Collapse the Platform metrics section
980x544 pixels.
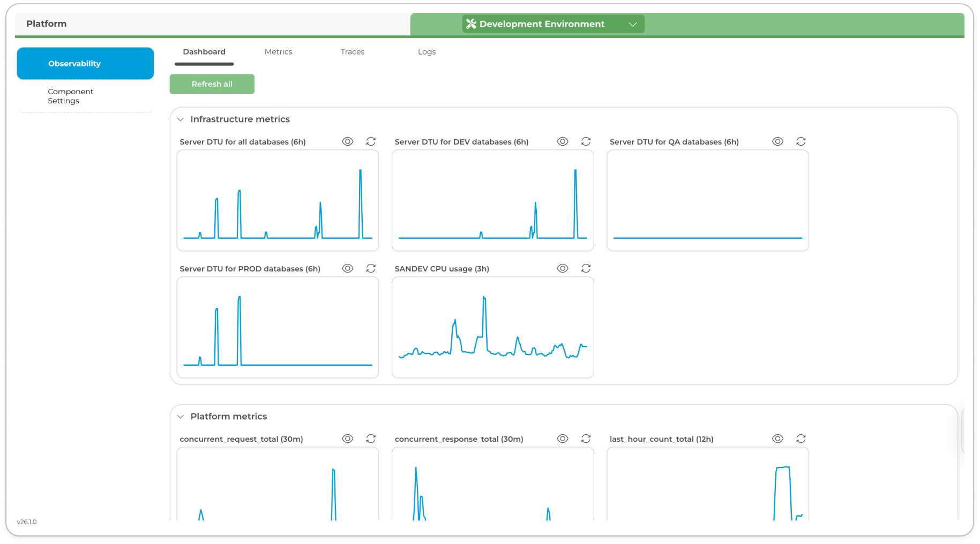pyautogui.click(x=181, y=417)
